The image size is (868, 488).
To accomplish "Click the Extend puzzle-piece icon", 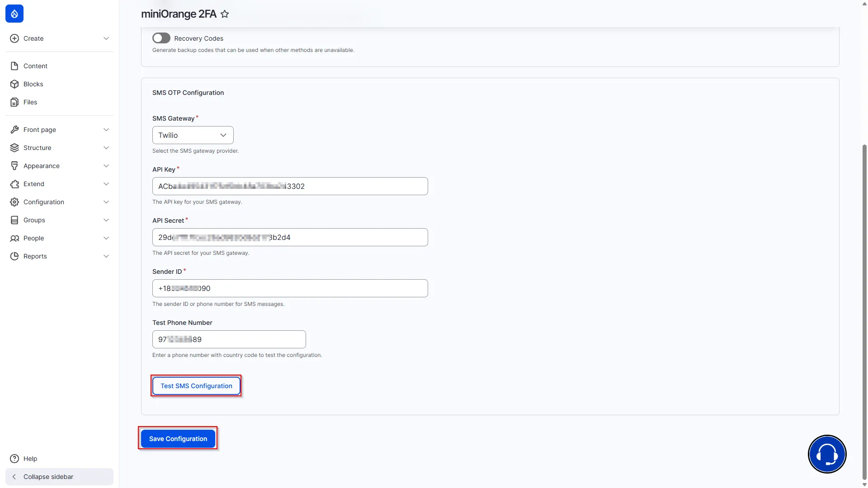I will [x=14, y=184].
